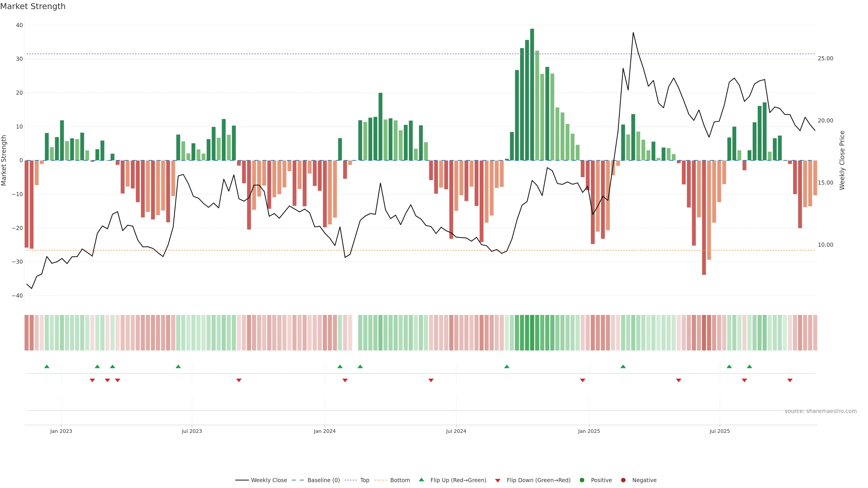Click the darkest green heatmap strip cell
The height and width of the screenshot is (488, 868).
(532, 332)
